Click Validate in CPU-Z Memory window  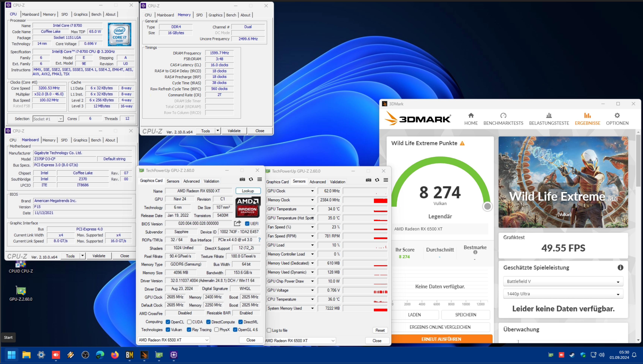click(x=234, y=131)
